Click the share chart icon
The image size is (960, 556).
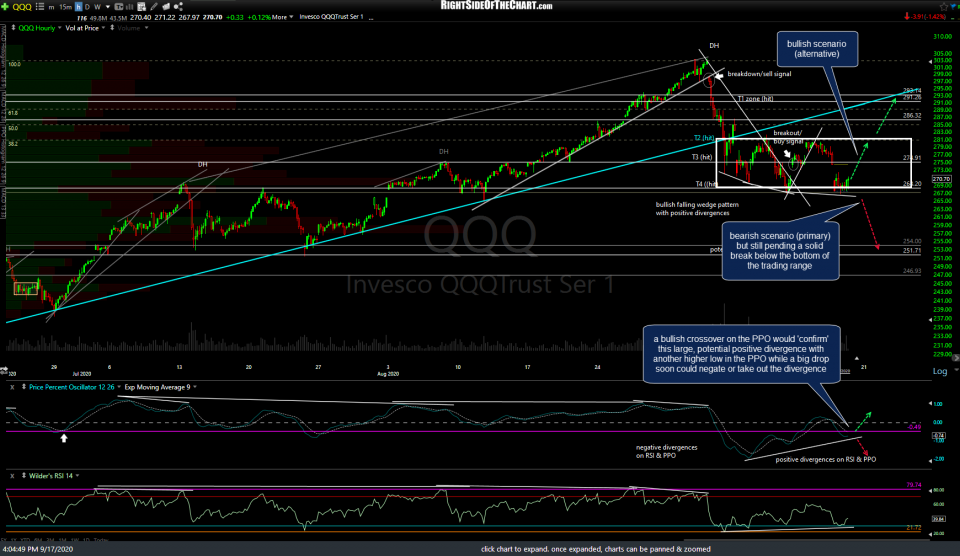pyautogui.click(x=178, y=7)
